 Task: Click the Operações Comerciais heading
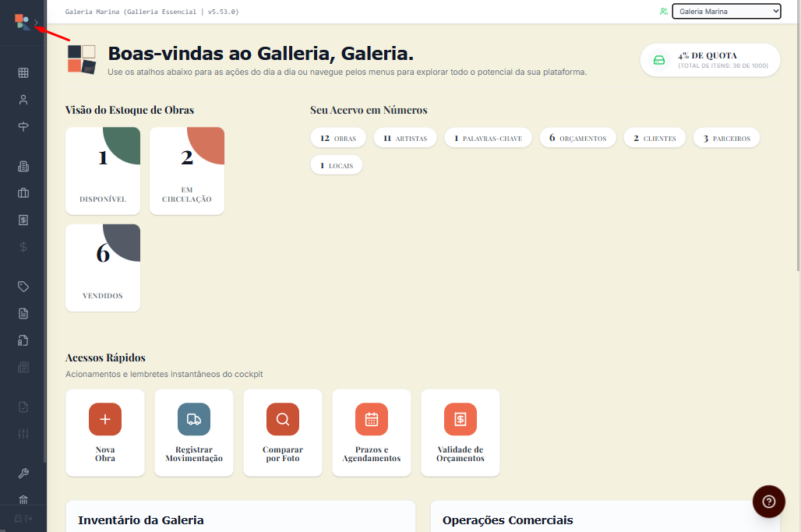(x=508, y=520)
